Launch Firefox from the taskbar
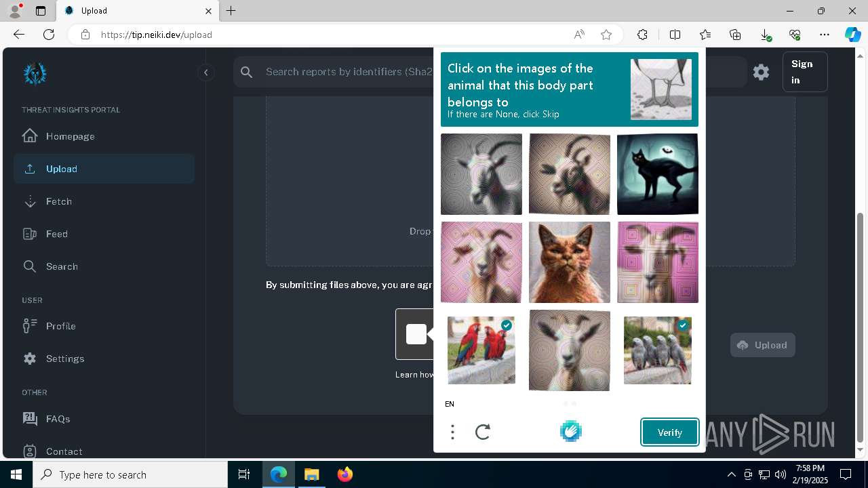The height and width of the screenshot is (488, 868). tap(344, 474)
